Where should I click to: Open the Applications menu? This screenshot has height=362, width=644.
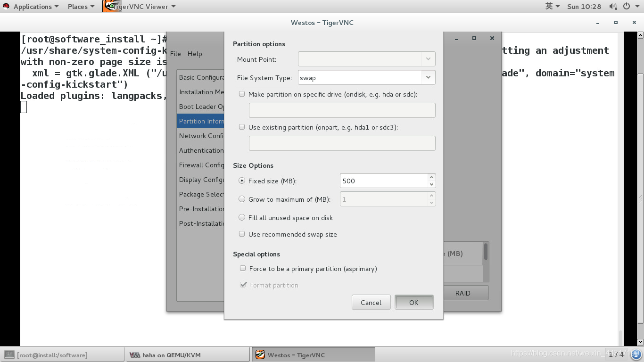[36, 6]
